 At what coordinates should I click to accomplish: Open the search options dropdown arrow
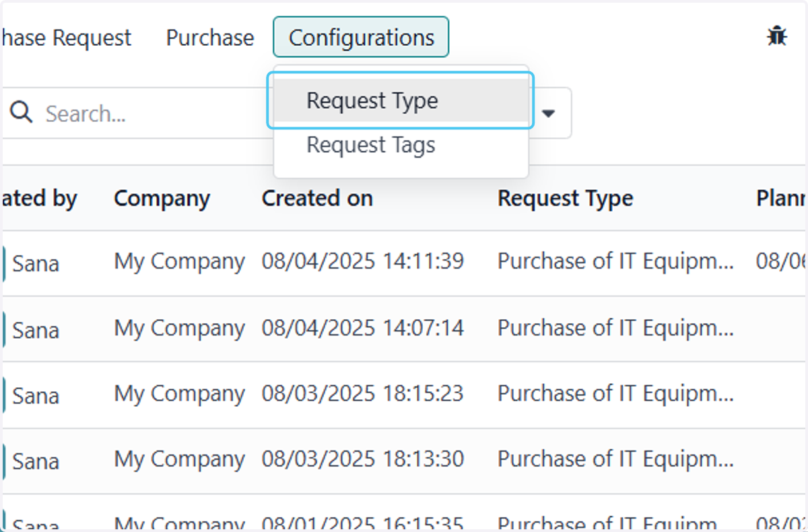[x=549, y=113]
